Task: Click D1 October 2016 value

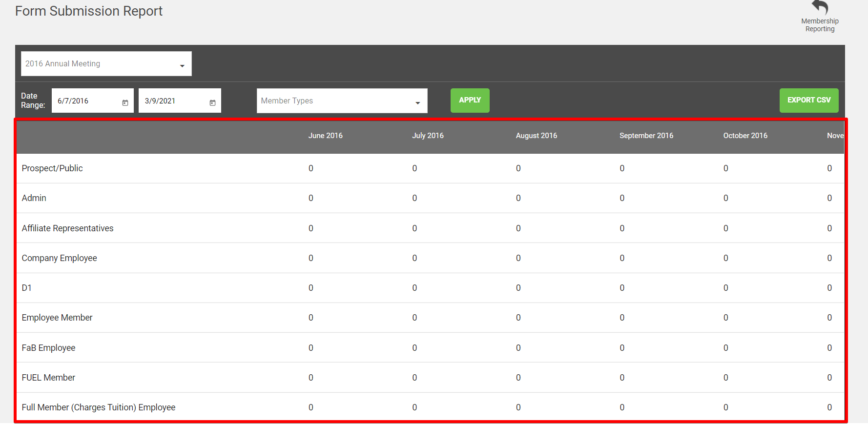Action: pos(726,288)
